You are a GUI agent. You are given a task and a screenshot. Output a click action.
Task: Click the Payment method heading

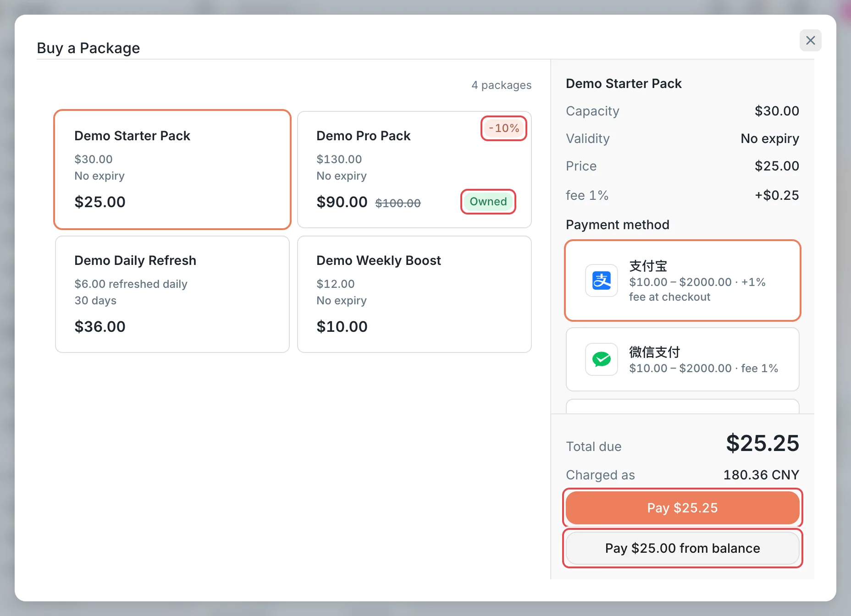[618, 225]
